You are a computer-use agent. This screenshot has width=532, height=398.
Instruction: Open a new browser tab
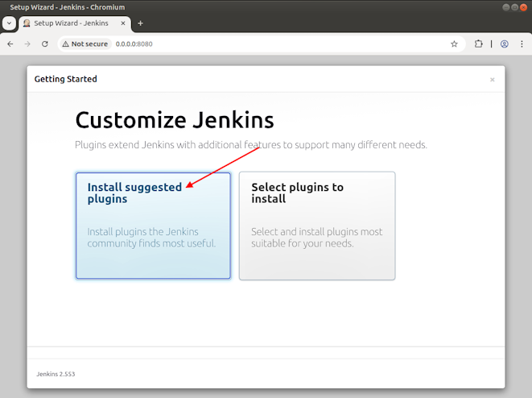(x=140, y=23)
